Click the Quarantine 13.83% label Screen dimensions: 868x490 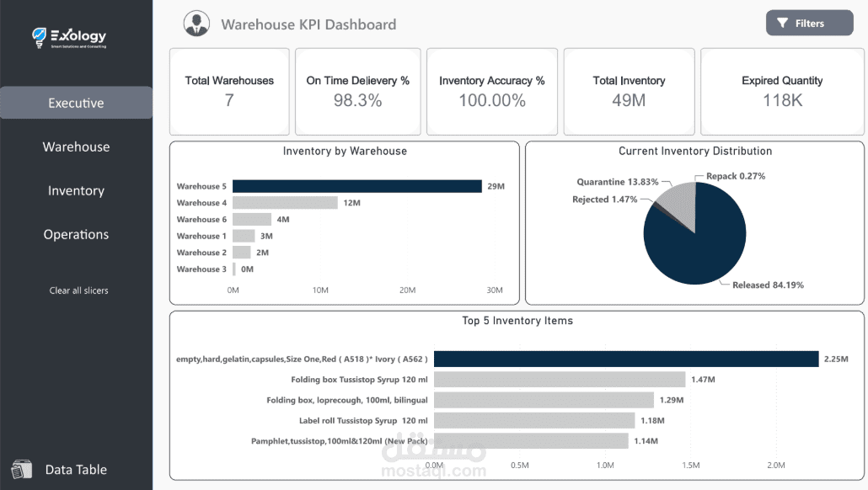618,182
